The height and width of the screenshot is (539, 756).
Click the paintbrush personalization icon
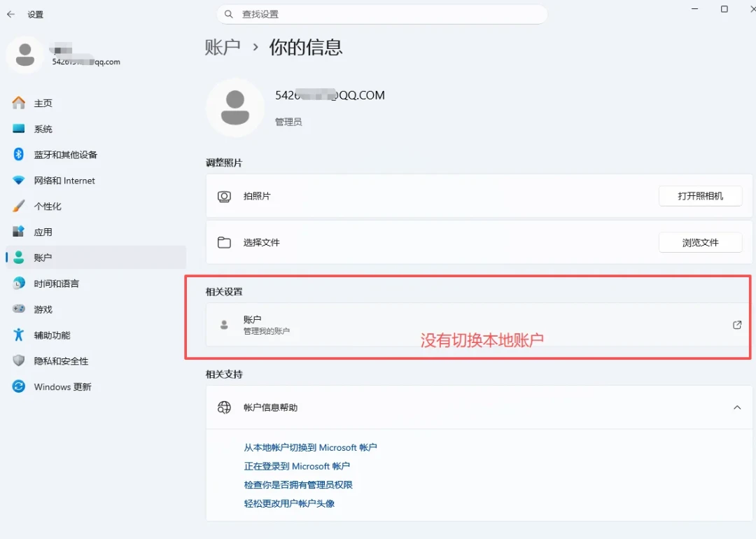(x=19, y=206)
